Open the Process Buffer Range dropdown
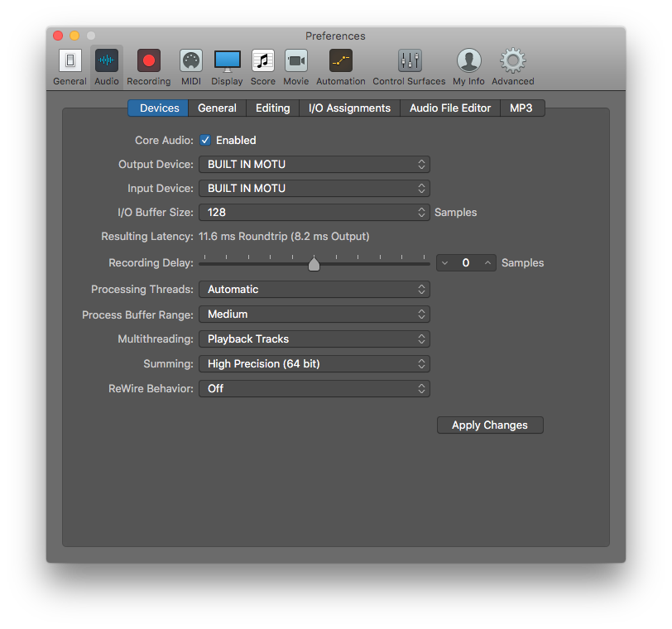 314,314
